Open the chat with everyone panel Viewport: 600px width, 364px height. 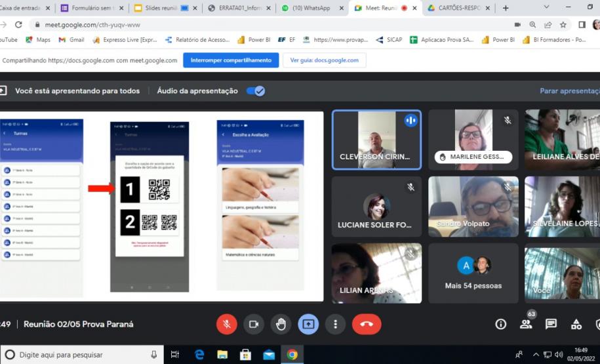pyautogui.click(x=551, y=324)
